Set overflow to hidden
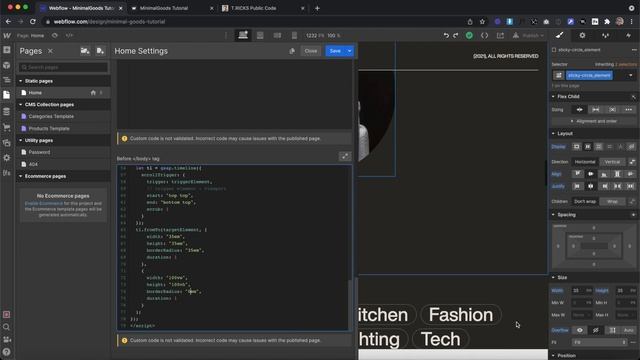This screenshot has width=640, height=360. point(596,330)
